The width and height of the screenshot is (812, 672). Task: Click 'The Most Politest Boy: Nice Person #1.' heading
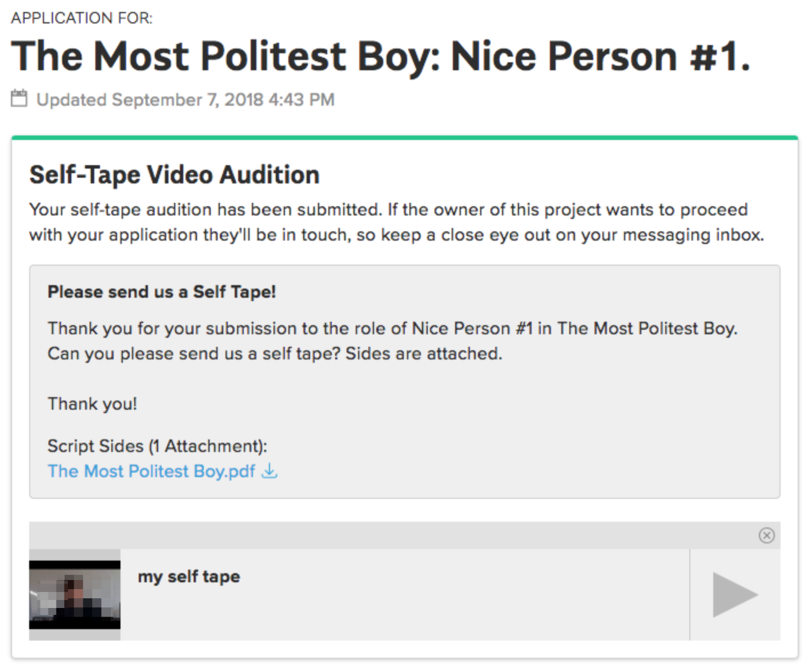pos(380,57)
